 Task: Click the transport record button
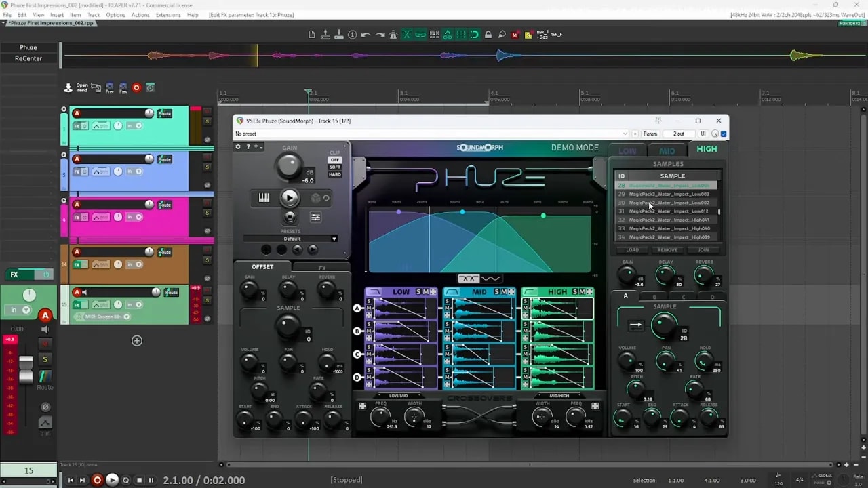click(97, 480)
